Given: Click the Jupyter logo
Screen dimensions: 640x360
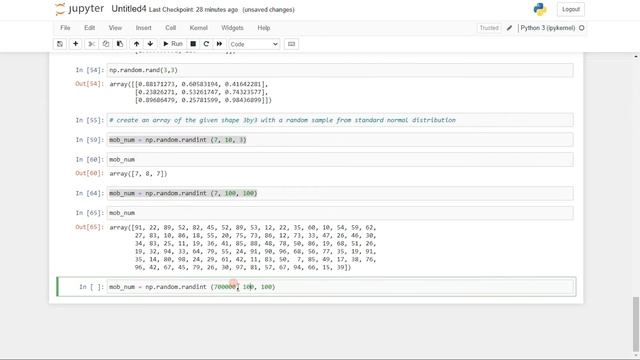Looking at the screenshot, I should pyautogui.click(x=80, y=9).
